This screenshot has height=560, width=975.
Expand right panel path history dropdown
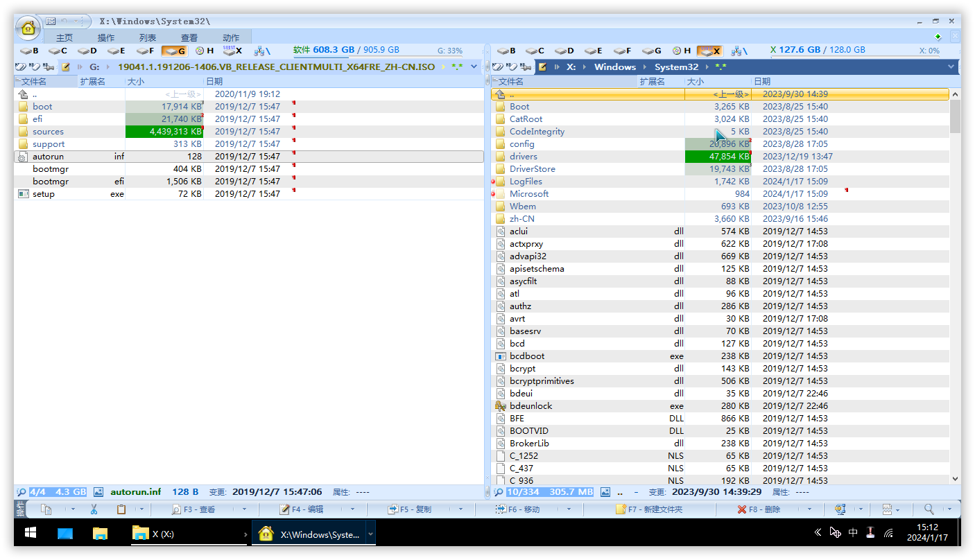pos(951,67)
